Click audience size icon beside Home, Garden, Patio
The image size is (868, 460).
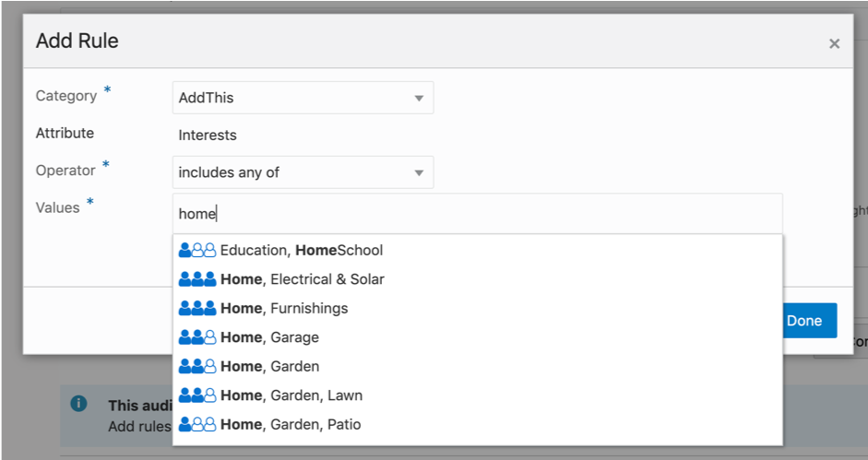point(196,424)
